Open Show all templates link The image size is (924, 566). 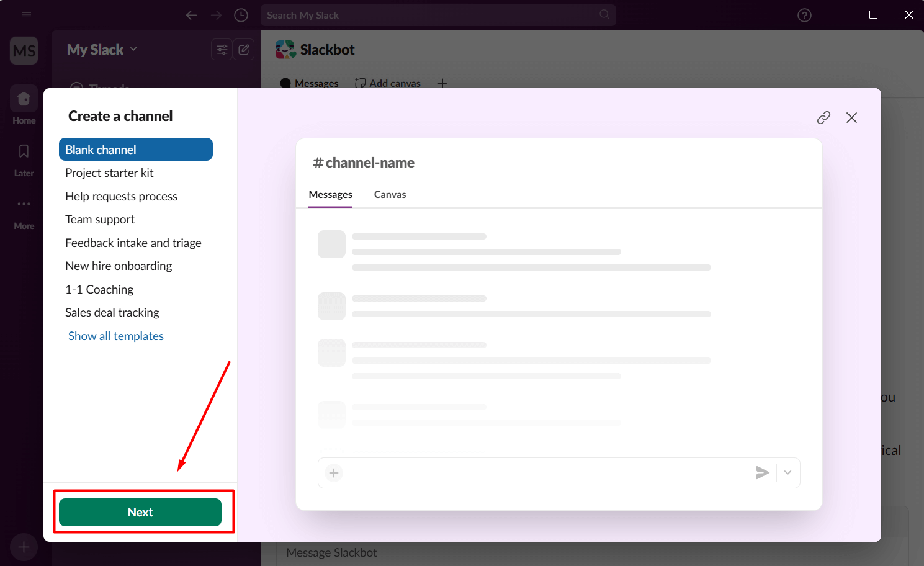pos(116,336)
